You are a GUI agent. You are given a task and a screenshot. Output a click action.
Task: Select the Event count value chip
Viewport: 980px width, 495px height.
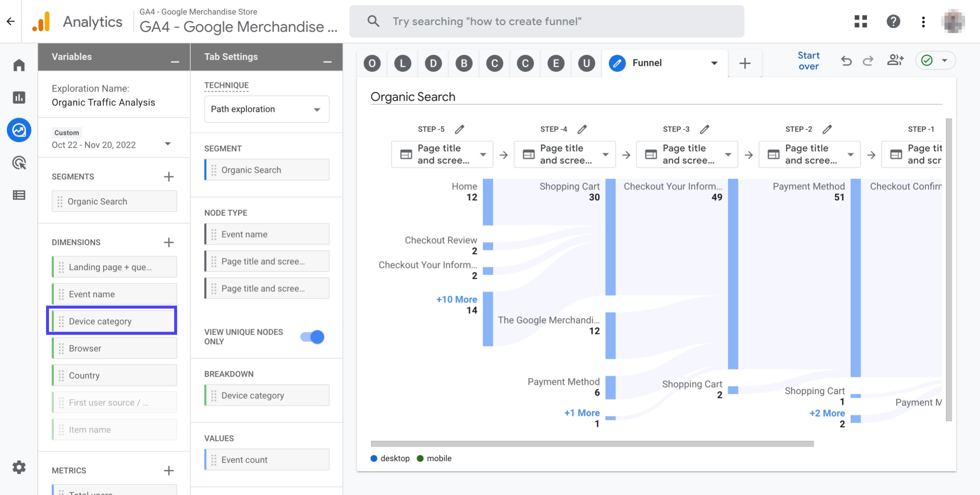[267, 460]
